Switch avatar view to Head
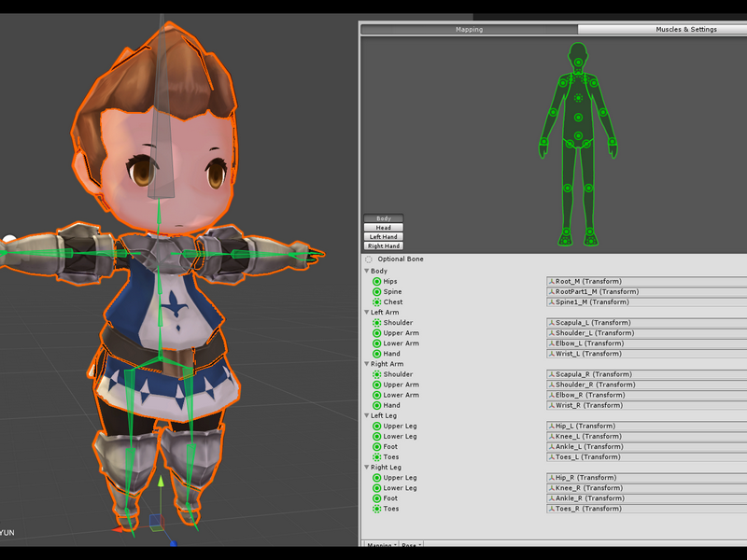Image resolution: width=747 pixels, height=560 pixels. point(384,228)
